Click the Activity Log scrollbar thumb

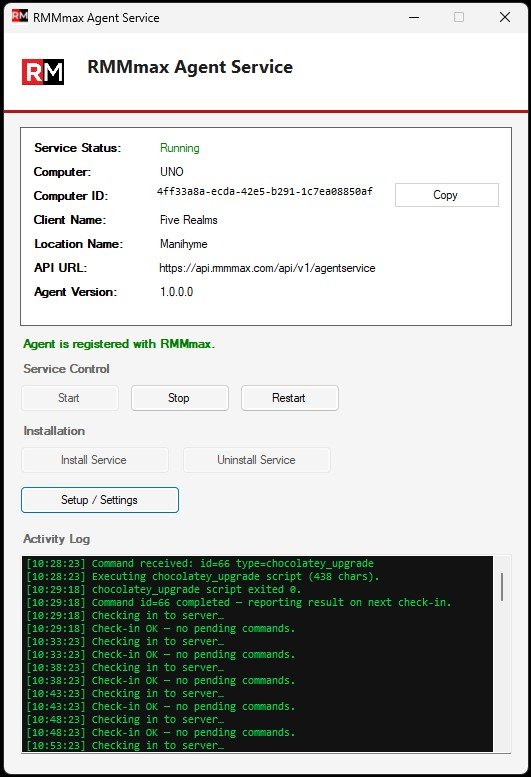coord(502,587)
